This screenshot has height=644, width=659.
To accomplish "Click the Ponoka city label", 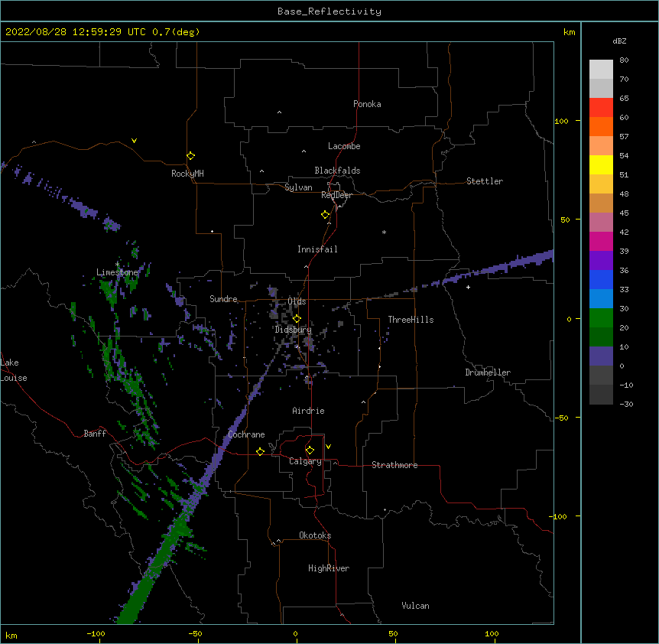I will (367, 104).
